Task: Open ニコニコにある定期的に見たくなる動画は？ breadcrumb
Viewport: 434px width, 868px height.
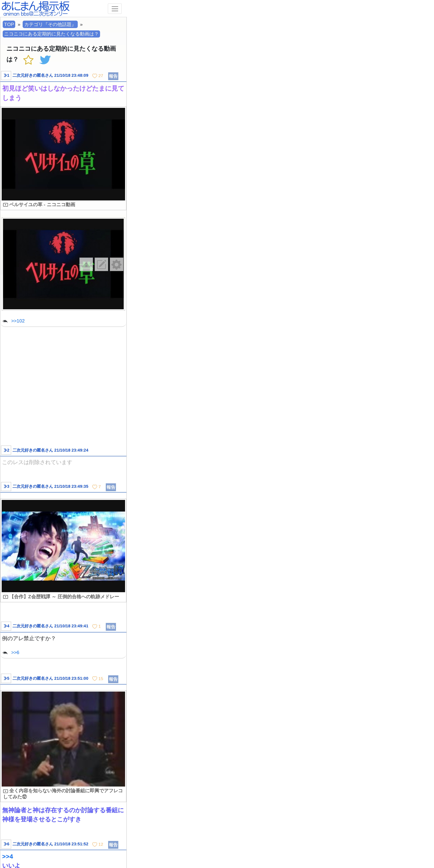Action: tap(51, 34)
